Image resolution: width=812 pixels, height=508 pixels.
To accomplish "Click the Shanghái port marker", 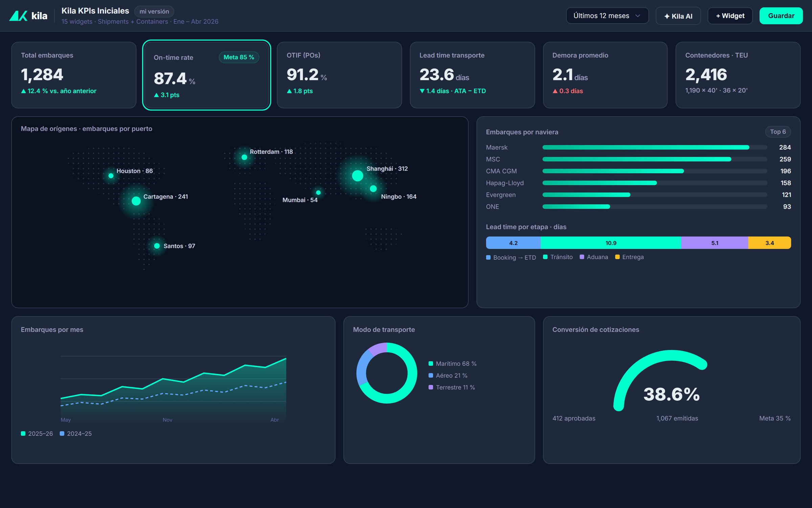I will (x=358, y=176).
